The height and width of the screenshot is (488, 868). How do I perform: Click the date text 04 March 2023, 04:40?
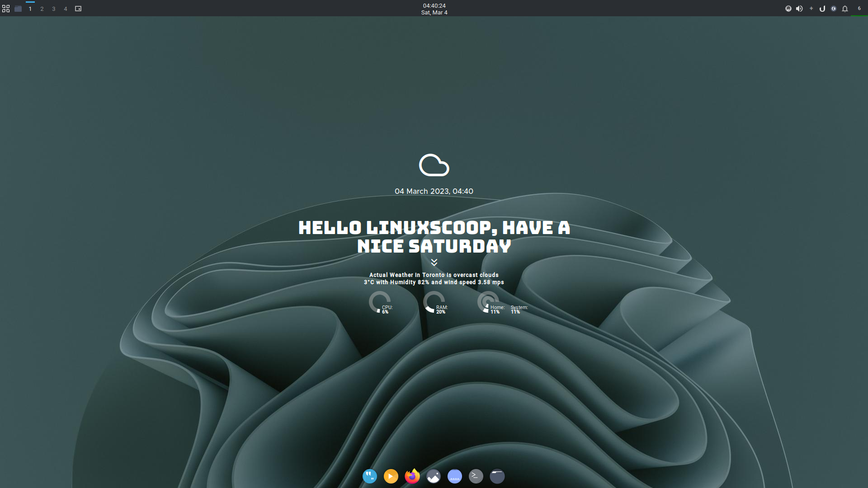[434, 191]
